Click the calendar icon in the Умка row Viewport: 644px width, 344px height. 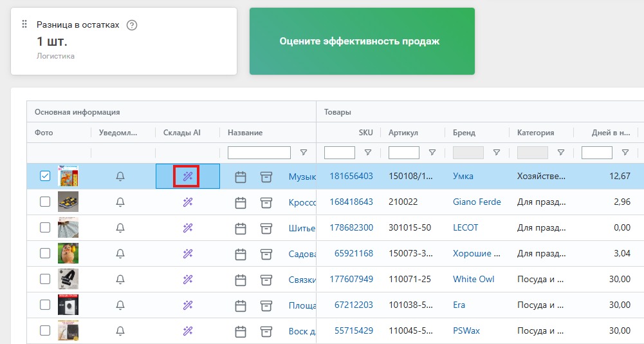240,177
